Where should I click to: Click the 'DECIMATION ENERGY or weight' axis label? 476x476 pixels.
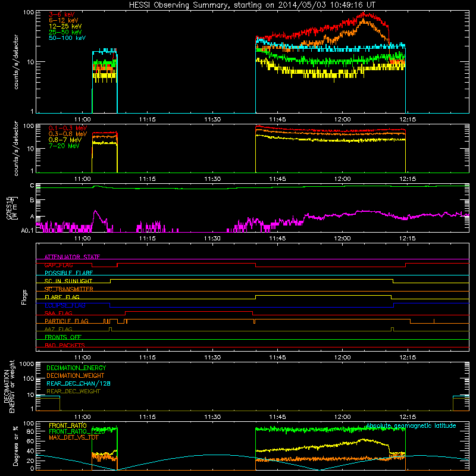pyautogui.click(x=9, y=386)
